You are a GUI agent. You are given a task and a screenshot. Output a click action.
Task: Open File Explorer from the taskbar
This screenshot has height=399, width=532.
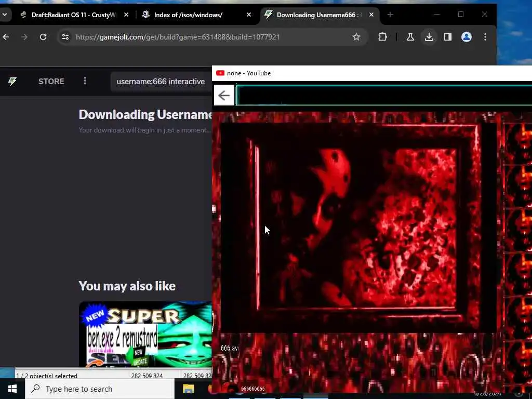pyautogui.click(x=188, y=389)
